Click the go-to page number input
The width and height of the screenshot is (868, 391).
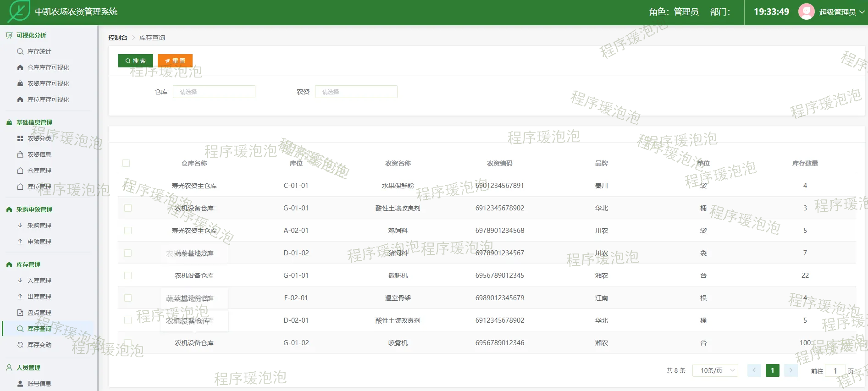click(x=835, y=371)
